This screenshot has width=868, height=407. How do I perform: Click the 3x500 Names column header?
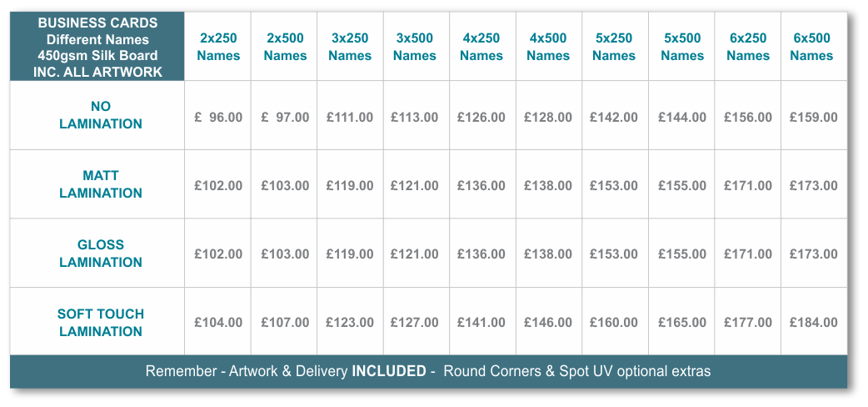click(x=415, y=47)
